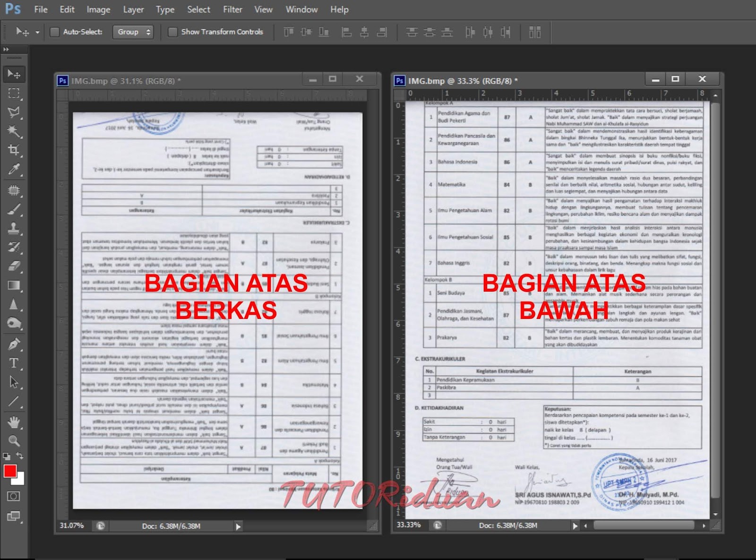Select the Move tool
Screen dimensions: 756x560
click(14, 73)
